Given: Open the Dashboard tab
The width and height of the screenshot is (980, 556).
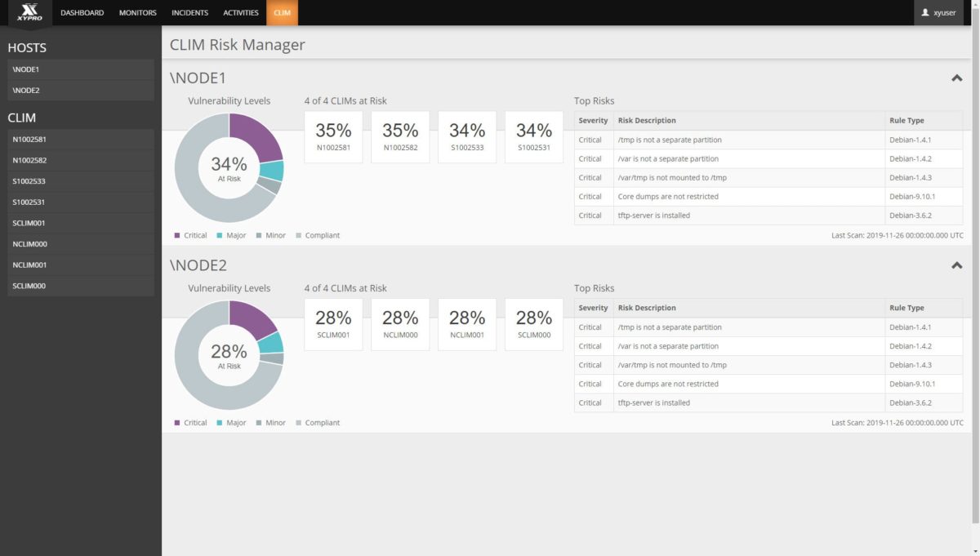Looking at the screenshot, I should [82, 13].
